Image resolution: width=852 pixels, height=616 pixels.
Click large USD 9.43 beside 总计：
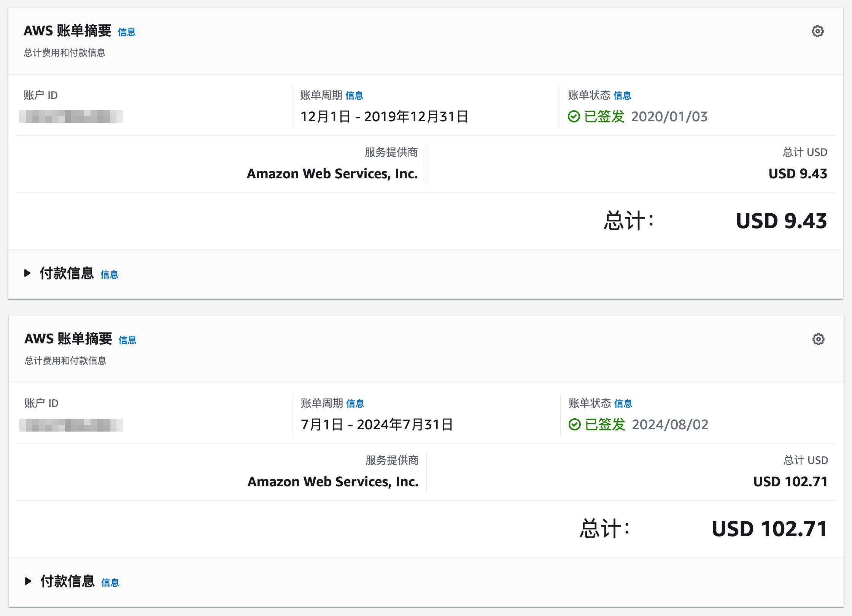(782, 221)
